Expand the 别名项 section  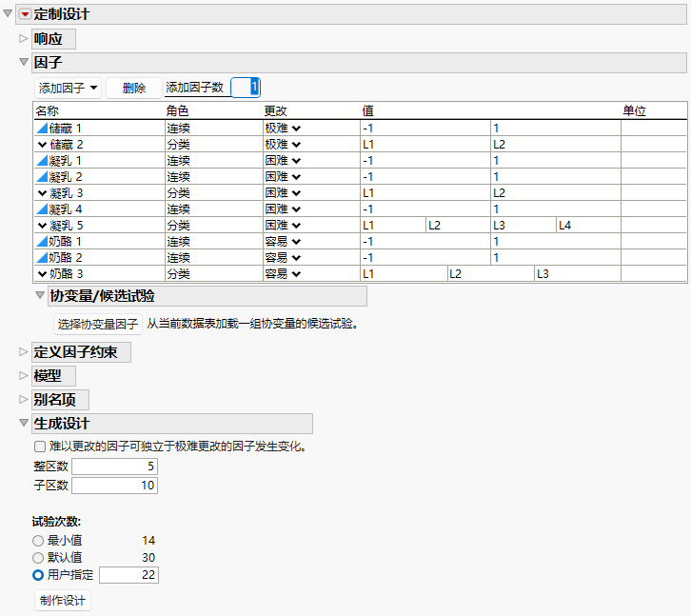(24, 400)
